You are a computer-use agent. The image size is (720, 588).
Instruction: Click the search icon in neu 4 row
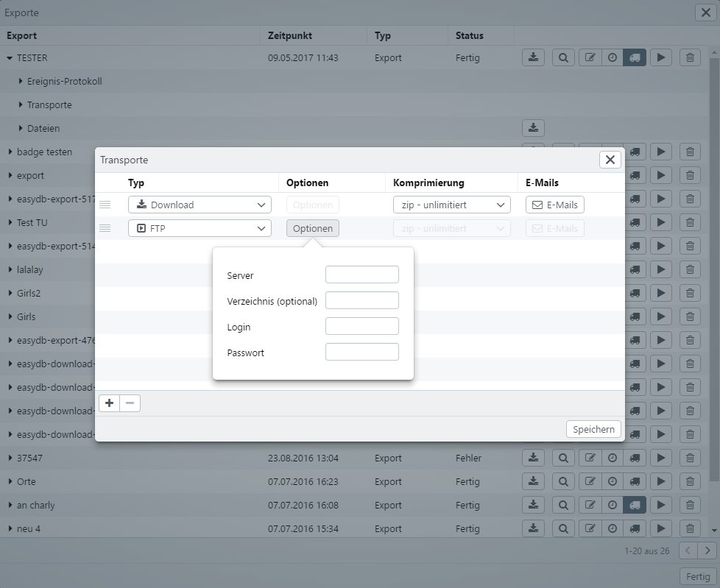click(x=563, y=528)
